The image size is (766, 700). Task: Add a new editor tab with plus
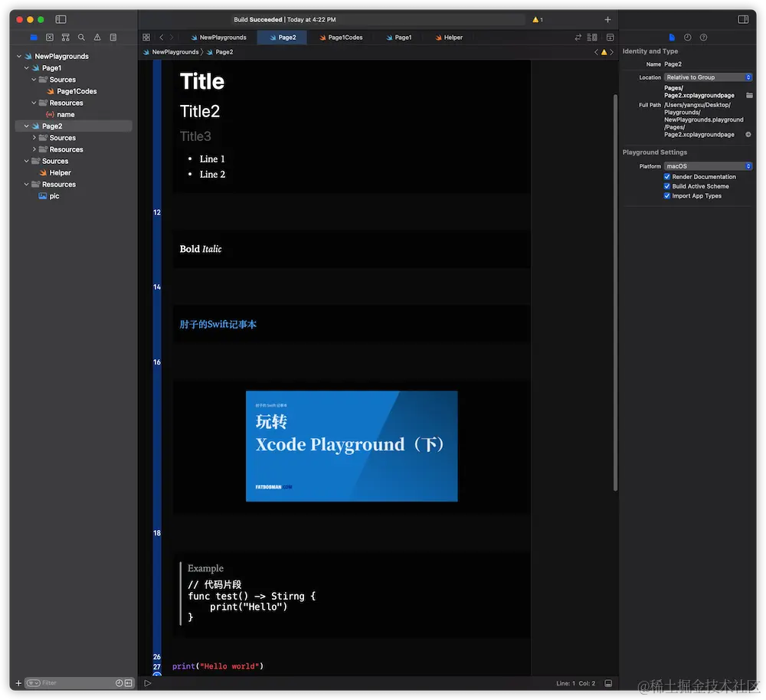click(607, 20)
